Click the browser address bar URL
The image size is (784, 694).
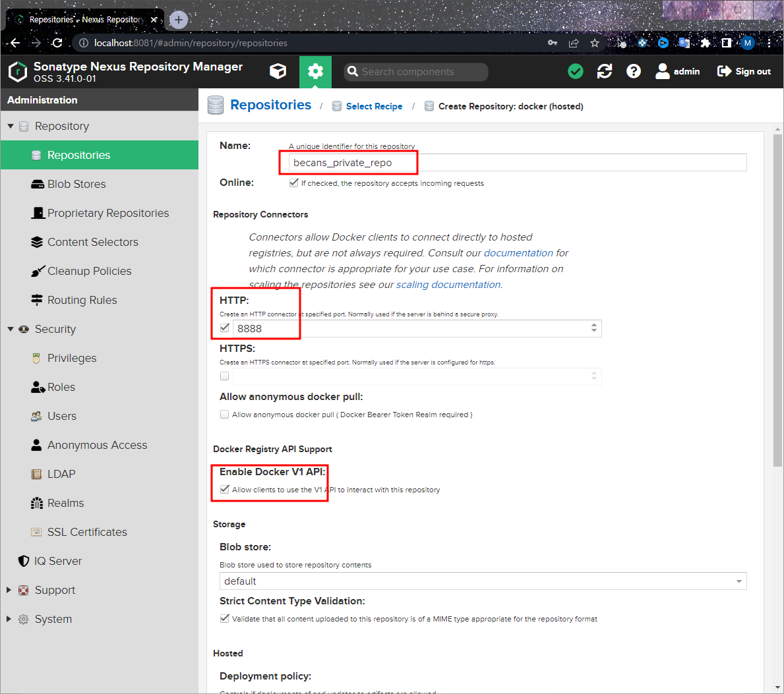coord(191,43)
